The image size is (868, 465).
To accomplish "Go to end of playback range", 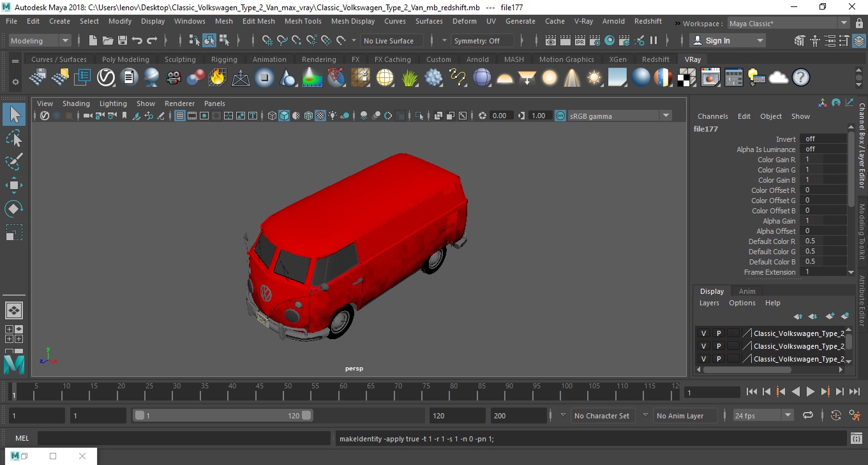I will coord(854,392).
